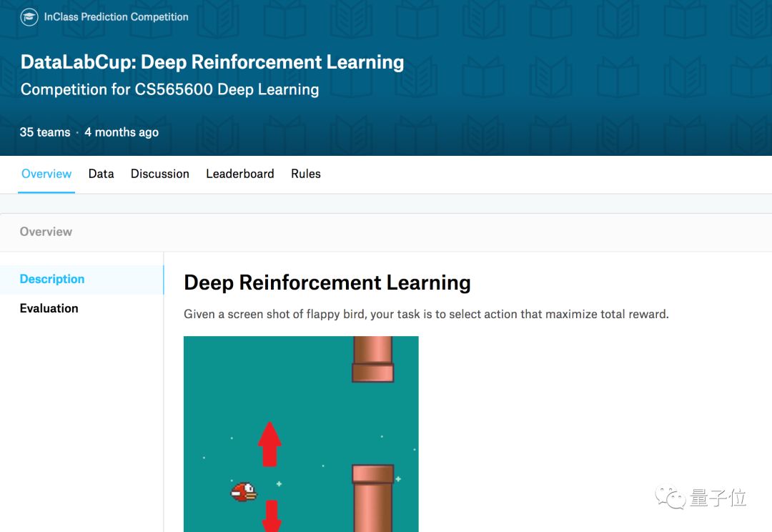Select the Overview tab
Screen dimensions: 772x532
tap(46, 174)
